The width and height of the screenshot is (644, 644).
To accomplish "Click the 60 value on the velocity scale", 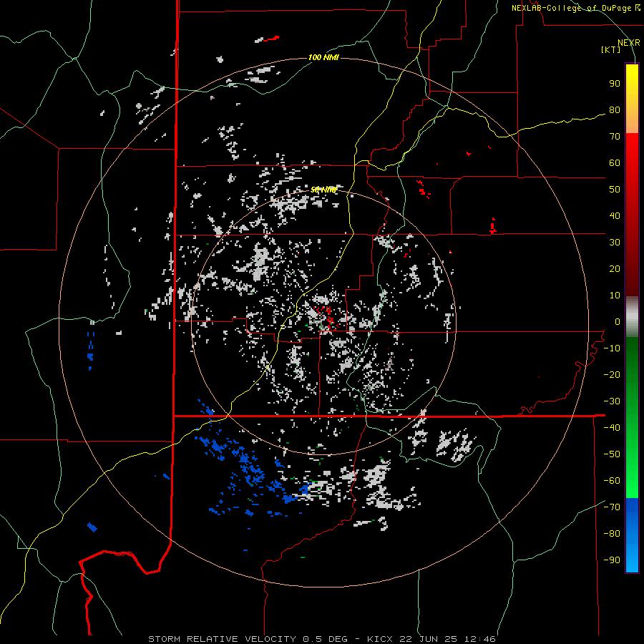I will (x=615, y=163).
